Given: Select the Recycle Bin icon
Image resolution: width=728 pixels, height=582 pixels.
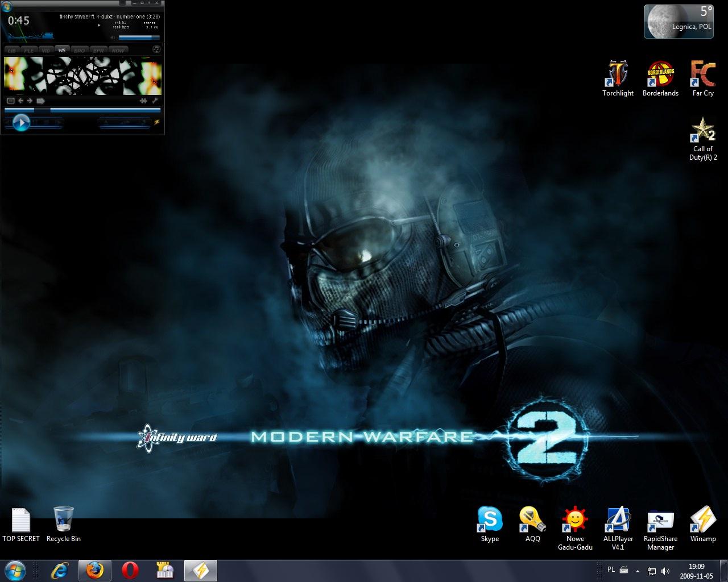Looking at the screenshot, I should (64, 525).
